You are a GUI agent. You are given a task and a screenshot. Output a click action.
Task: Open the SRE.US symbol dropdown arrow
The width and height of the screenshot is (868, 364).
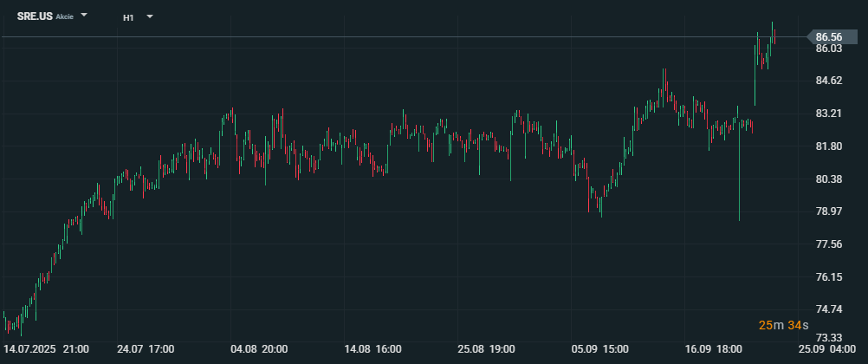point(84,15)
